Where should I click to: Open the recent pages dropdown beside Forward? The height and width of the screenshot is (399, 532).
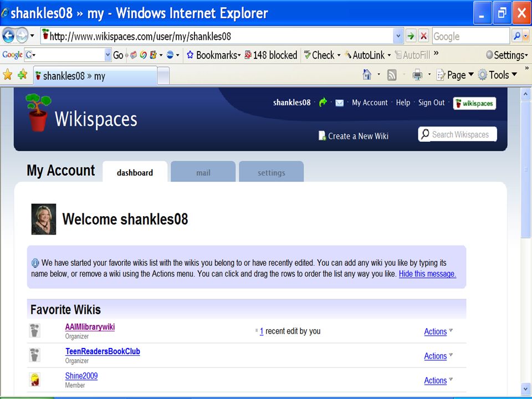tap(32, 35)
